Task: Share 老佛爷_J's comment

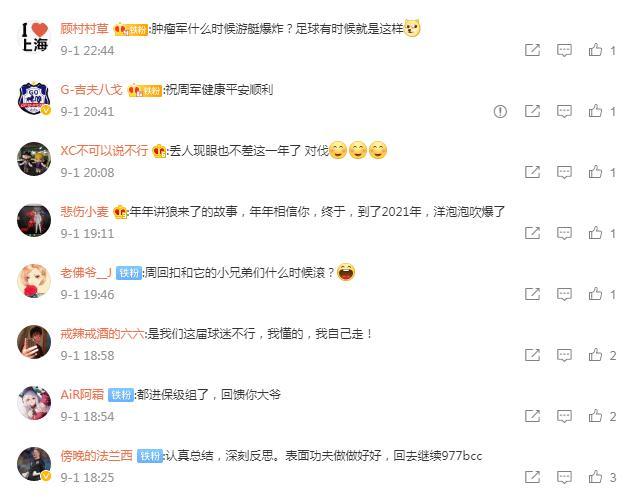Action: pyautogui.click(x=532, y=294)
